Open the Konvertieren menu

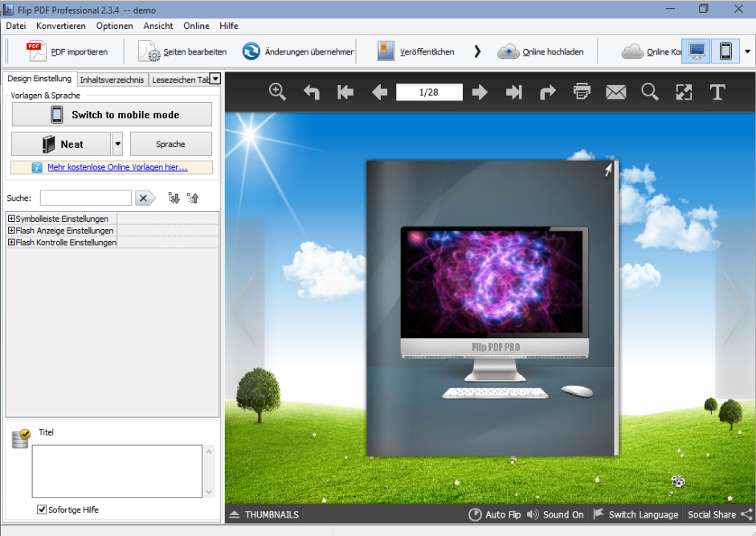(x=61, y=26)
